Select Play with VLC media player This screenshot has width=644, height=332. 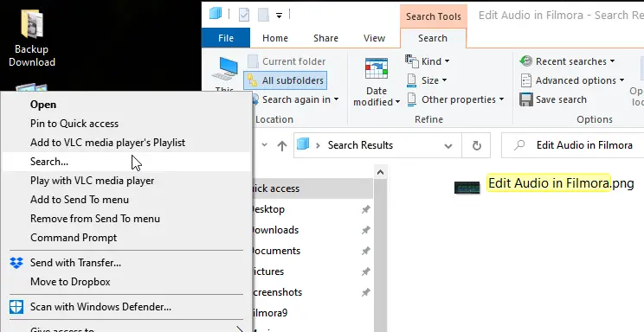[127, 181]
